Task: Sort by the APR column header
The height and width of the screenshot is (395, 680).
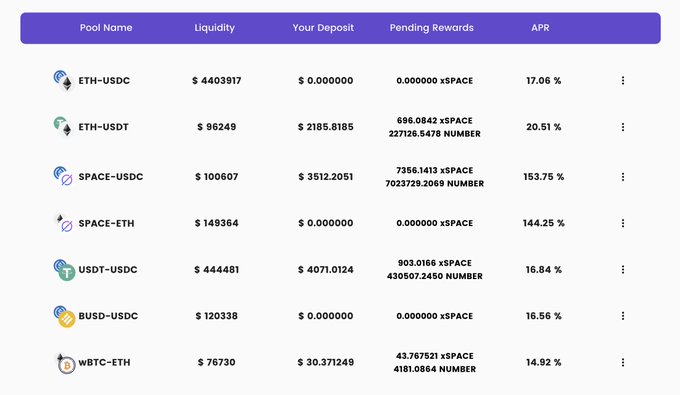Action: [x=540, y=28]
